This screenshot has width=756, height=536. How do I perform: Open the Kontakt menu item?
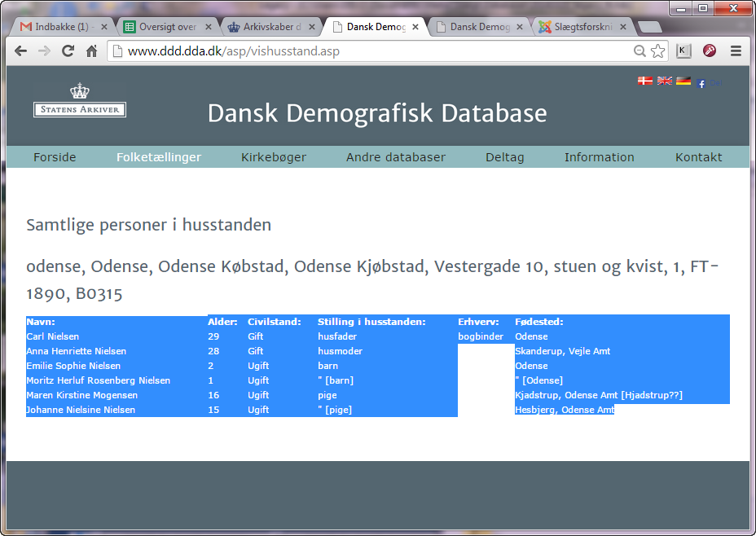(x=698, y=157)
